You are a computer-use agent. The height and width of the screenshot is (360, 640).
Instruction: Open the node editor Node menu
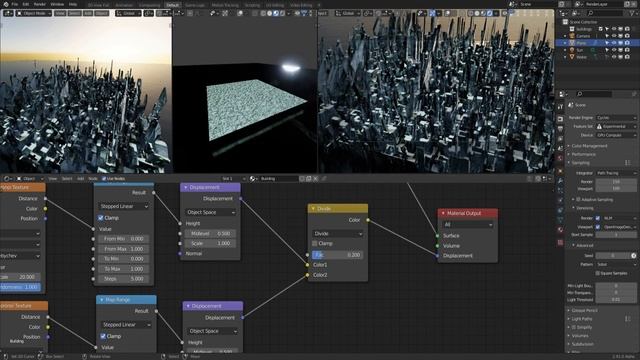(93, 179)
